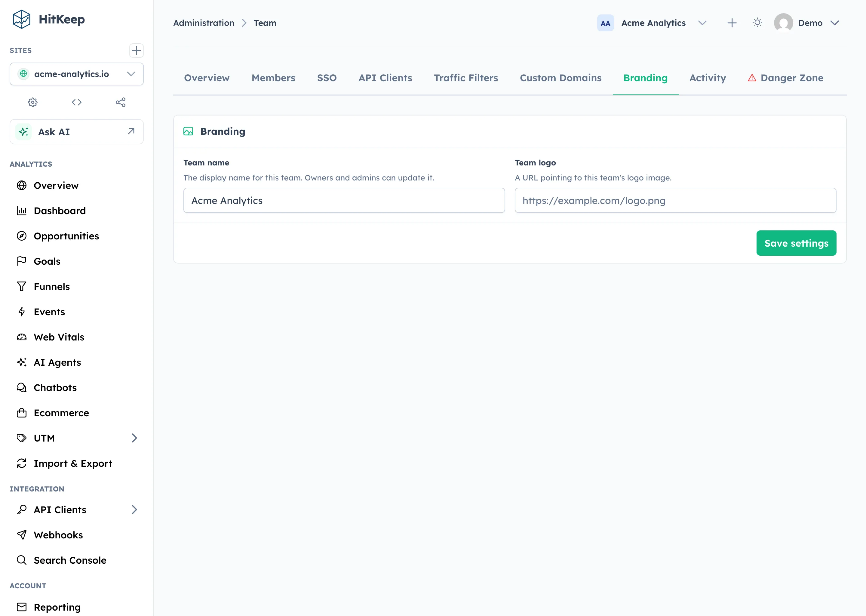
Task: Switch to the Members tab
Action: (x=273, y=78)
